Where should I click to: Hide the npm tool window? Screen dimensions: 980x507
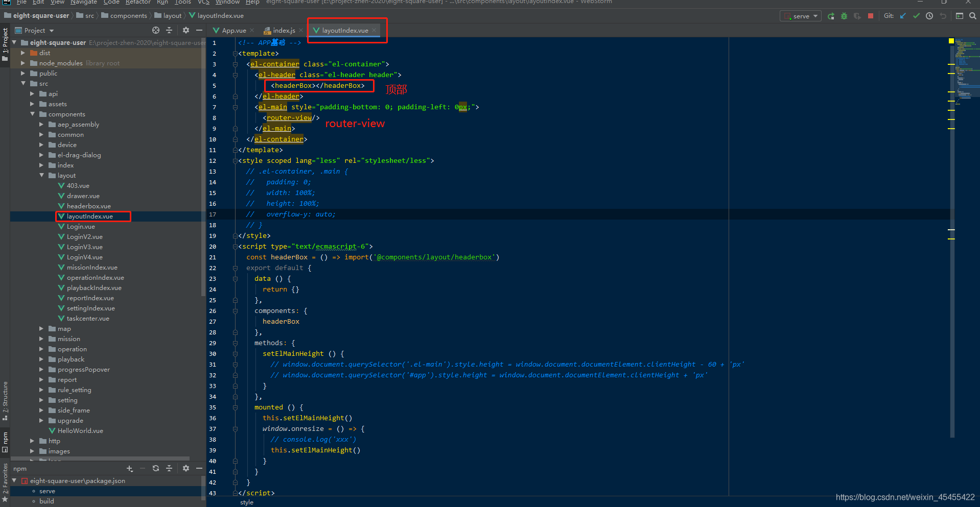[199, 469]
